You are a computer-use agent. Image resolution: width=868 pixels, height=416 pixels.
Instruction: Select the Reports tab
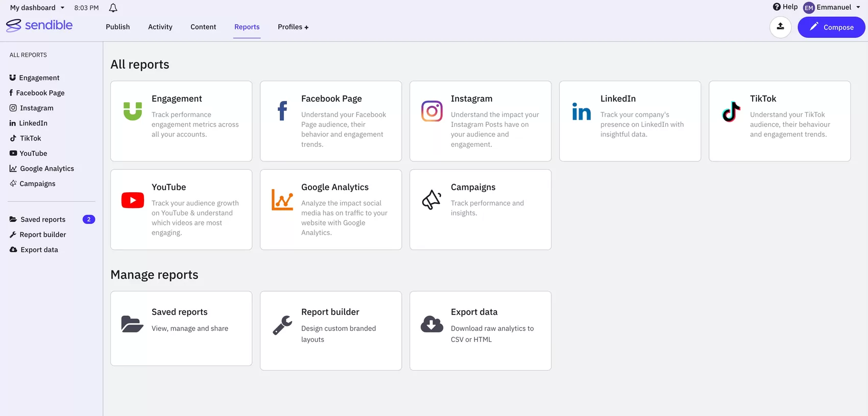[x=247, y=27]
